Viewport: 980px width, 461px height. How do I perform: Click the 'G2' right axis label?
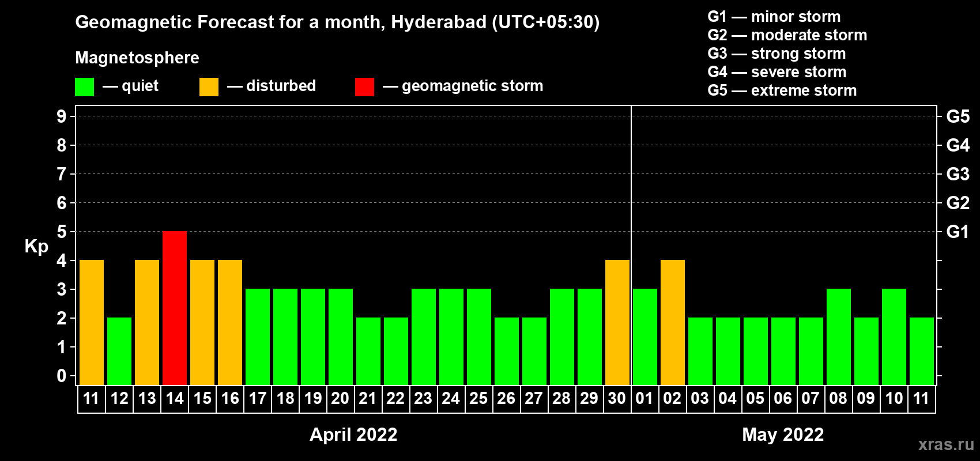958,203
